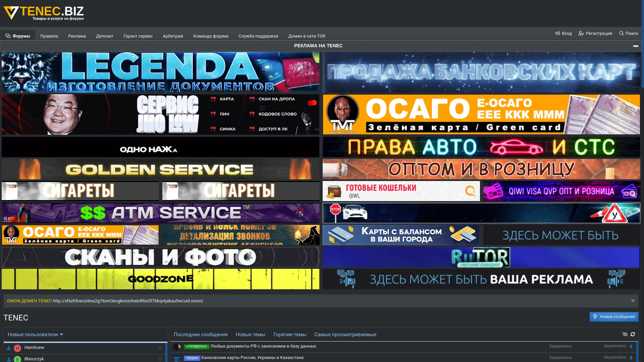The image size is (644, 362).
Task: Click the TENEC.BIZ logo
Action: pos(44,13)
